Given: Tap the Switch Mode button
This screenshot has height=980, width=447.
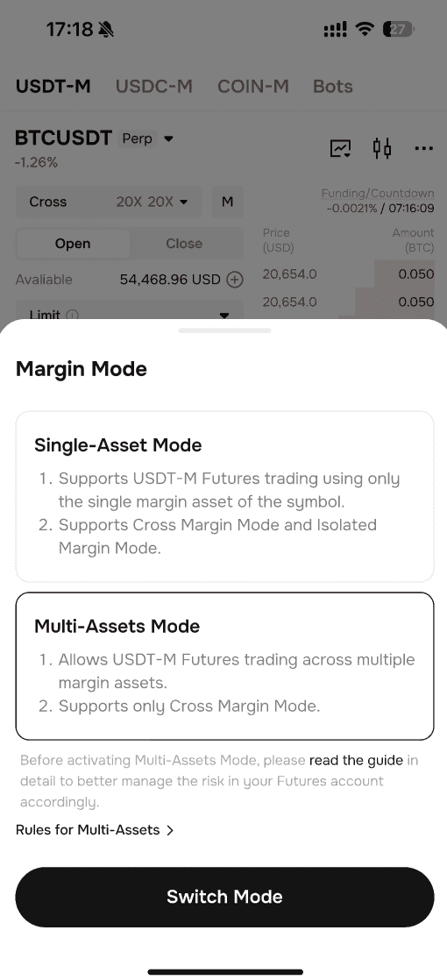Looking at the screenshot, I should [224, 897].
